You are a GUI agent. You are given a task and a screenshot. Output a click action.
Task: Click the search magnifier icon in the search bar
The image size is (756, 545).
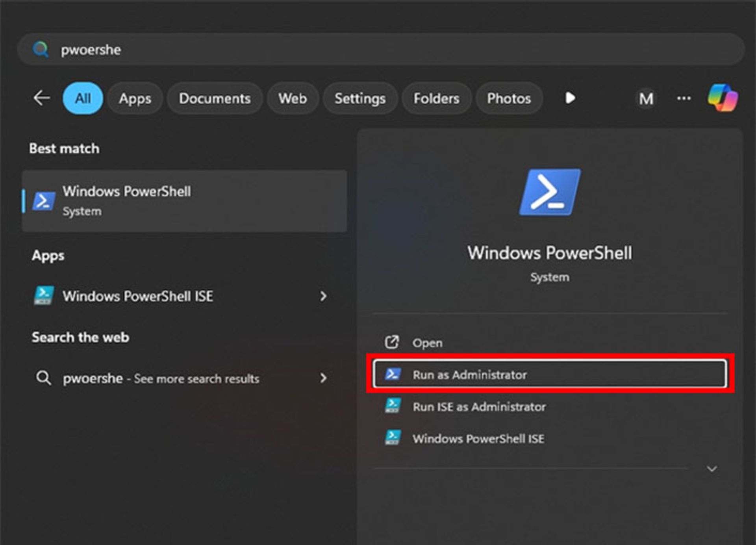tap(41, 50)
